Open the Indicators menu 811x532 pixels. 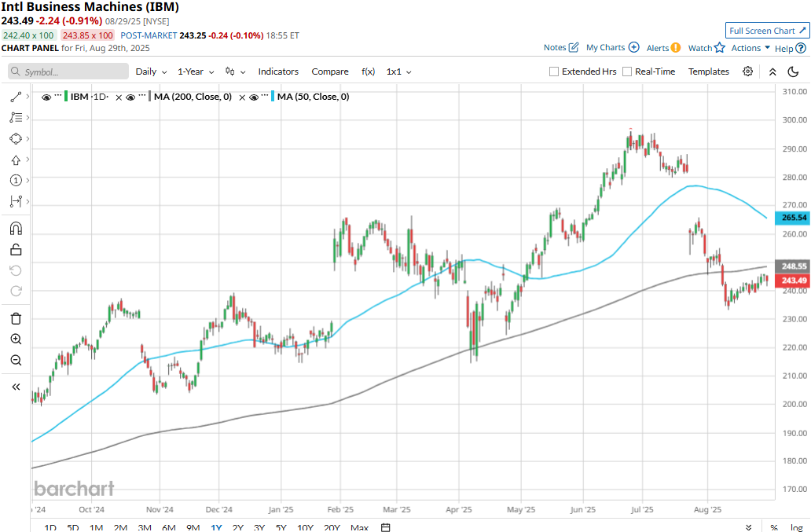coord(278,72)
